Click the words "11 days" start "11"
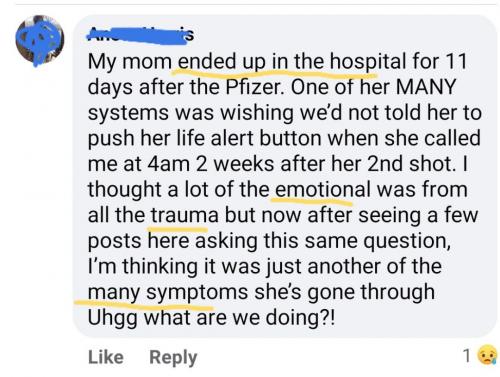 tap(456, 61)
